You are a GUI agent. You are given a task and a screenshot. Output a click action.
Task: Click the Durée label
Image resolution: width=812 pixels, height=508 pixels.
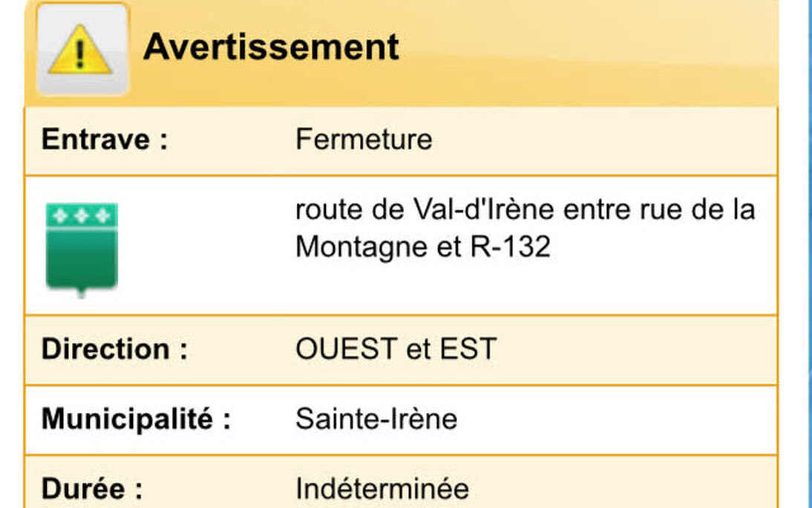(x=92, y=489)
